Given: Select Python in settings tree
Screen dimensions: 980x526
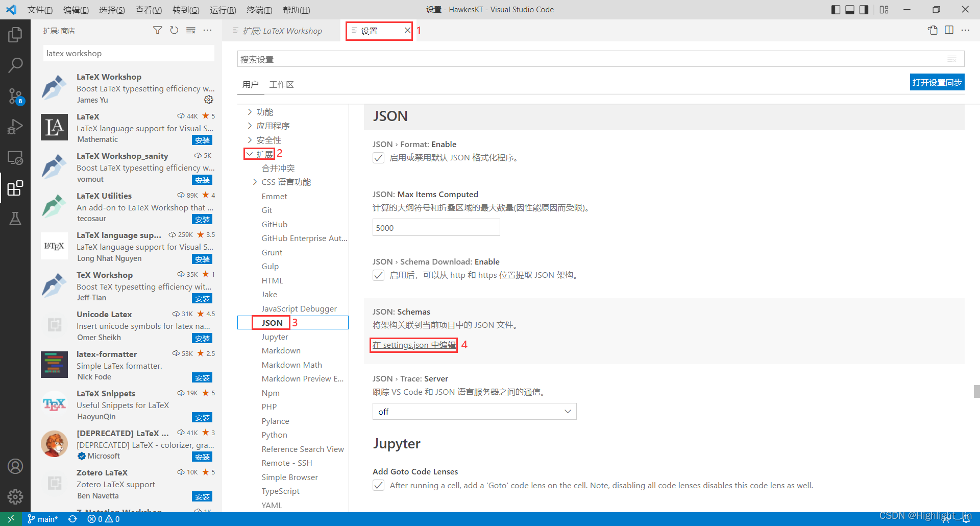Looking at the screenshot, I should [275, 435].
